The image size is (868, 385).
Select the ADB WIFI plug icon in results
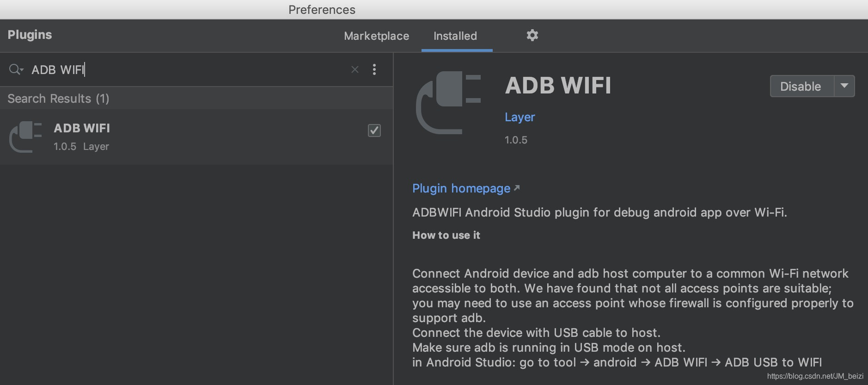(26, 137)
